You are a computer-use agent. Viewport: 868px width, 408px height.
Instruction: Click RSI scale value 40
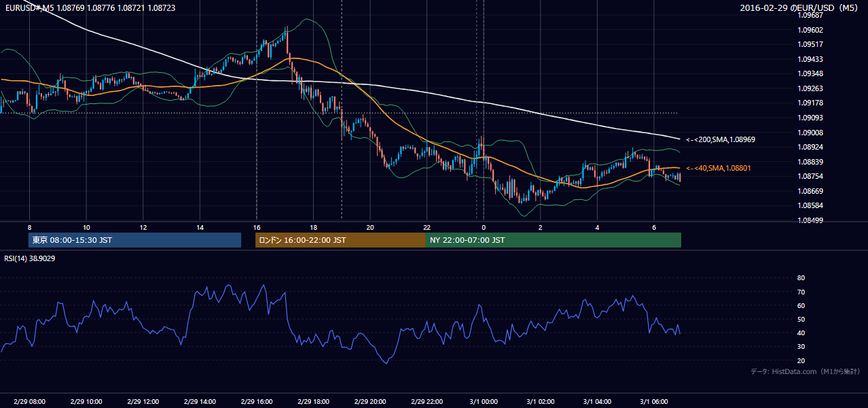click(x=801, y=333)
